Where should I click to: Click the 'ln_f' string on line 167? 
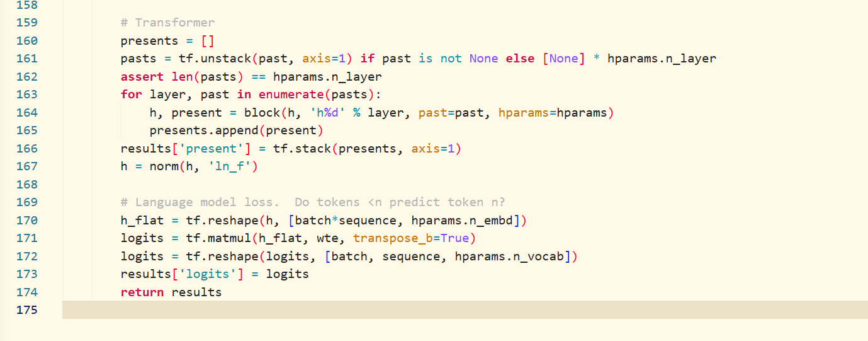[x=233, y=167]
